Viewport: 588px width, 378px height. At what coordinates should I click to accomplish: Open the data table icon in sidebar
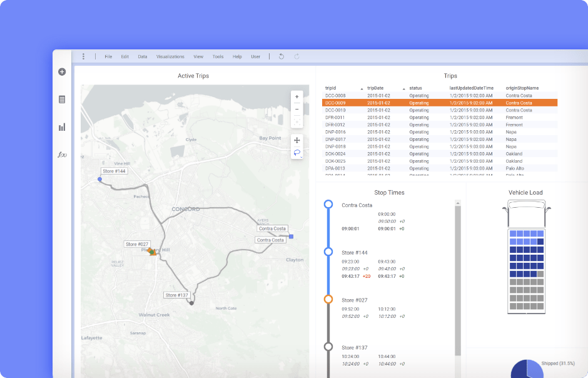pyautogui.click(x=62, y=100)
